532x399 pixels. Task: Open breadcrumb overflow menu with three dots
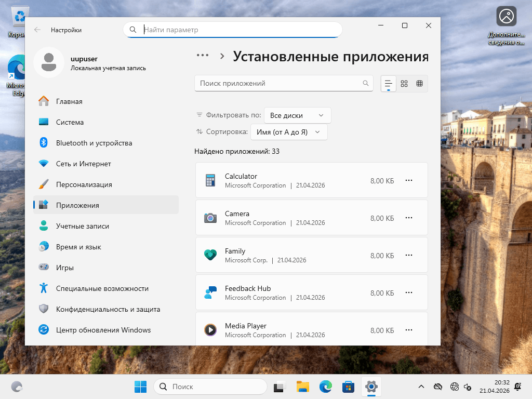point(202,55)
